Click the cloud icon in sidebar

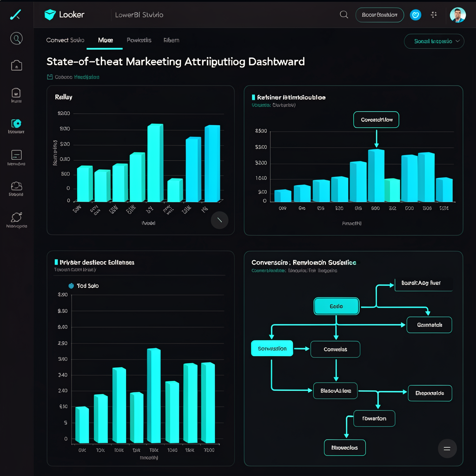tap(16, 186)
